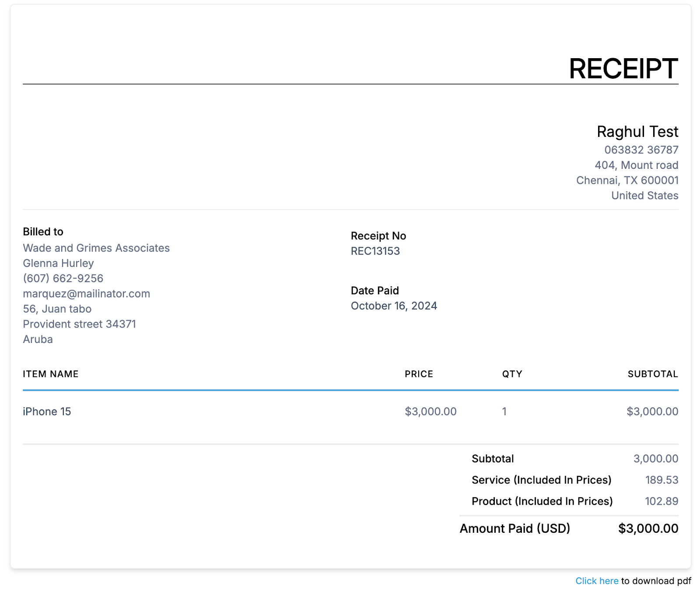
Task: Click the 'Click here' download pdf link
Action: [597, 580]
